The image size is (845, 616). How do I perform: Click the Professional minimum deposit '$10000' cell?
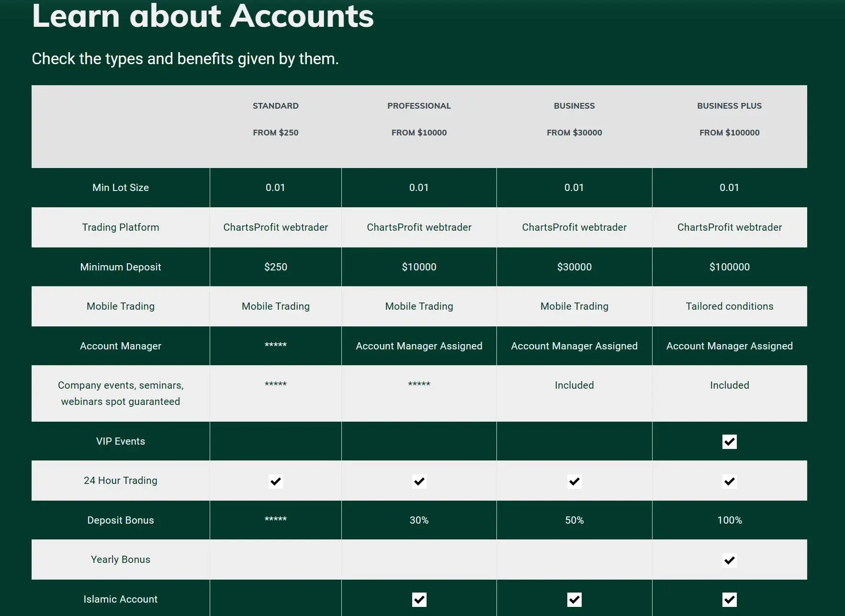[x=419, y=267]
